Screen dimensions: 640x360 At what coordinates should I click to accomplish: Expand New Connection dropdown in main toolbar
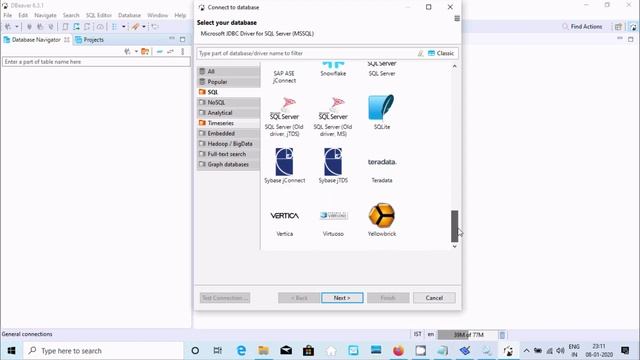coord(17,27)
